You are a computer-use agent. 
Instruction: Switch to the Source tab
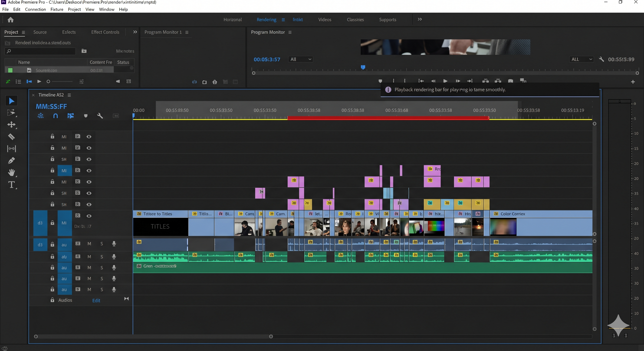[x=40, y=32]
